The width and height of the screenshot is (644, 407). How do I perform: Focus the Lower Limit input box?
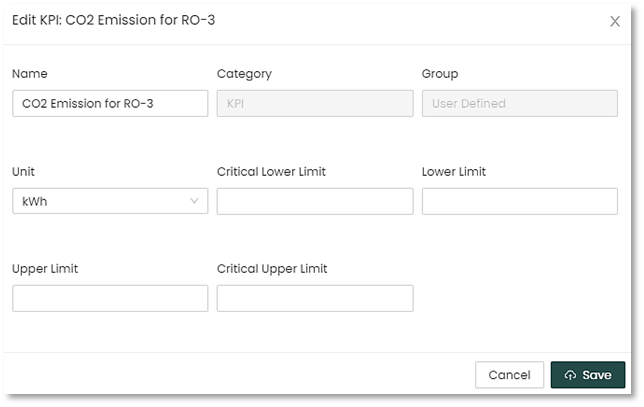pos(519,201)
